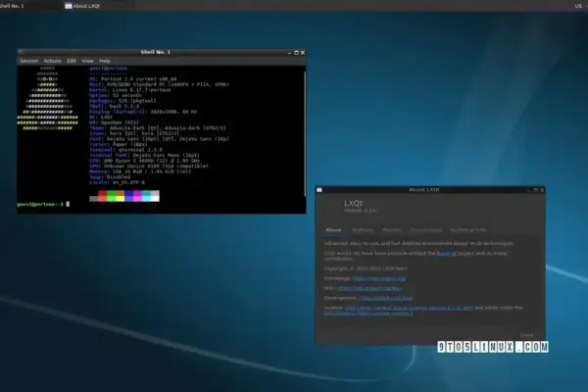Click the Copyright LXQt team line
Screen dimensions: 588x392
366,269
